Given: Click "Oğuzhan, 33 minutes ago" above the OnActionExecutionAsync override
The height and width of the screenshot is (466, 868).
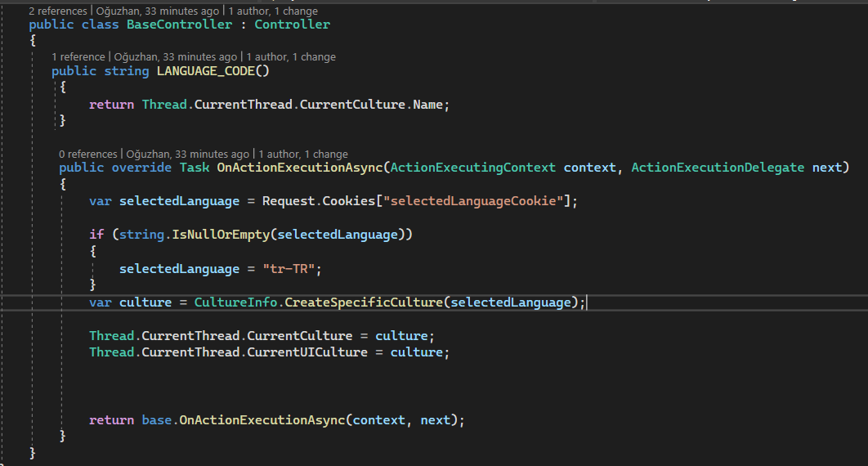Looking at the screenshot, I should (x=188, y=155).
